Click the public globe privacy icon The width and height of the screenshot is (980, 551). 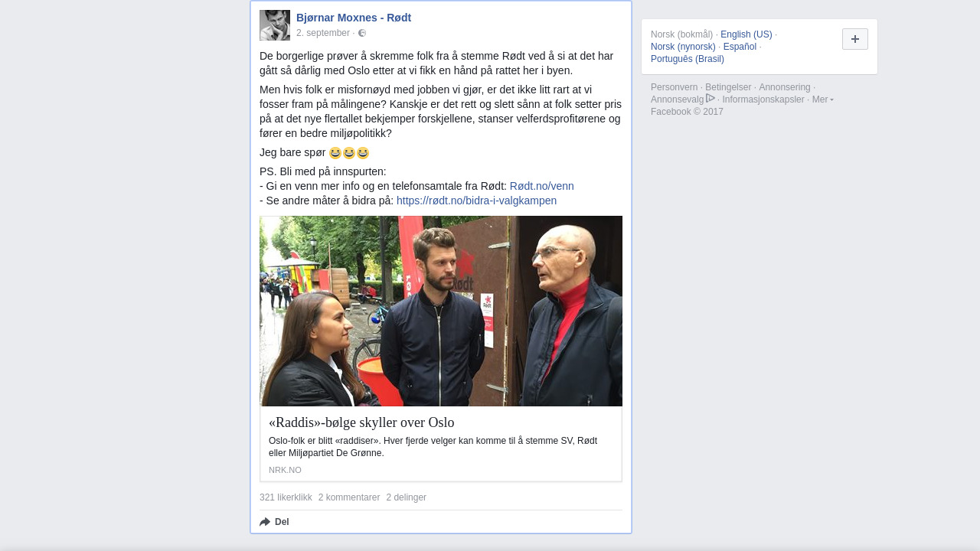[362, 33]
